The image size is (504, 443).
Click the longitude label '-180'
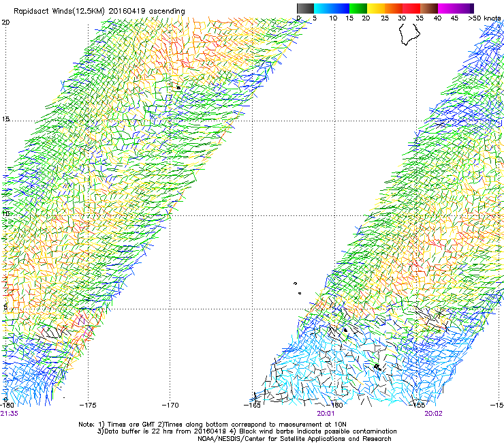pyautogui.click(x=7, y=406)
